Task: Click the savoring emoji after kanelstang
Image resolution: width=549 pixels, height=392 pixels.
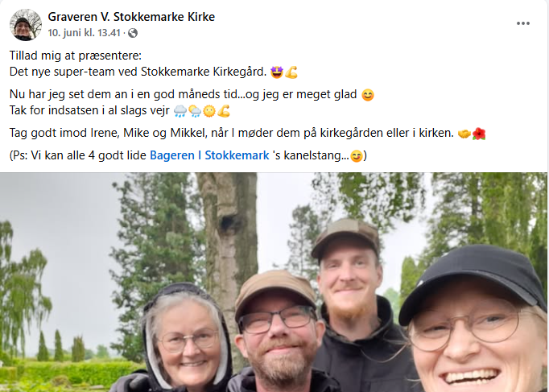Action: [357, 156]
